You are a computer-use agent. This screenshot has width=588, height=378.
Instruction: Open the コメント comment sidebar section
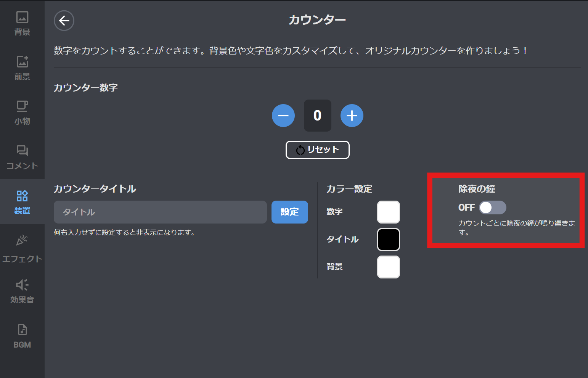(22, 157)
